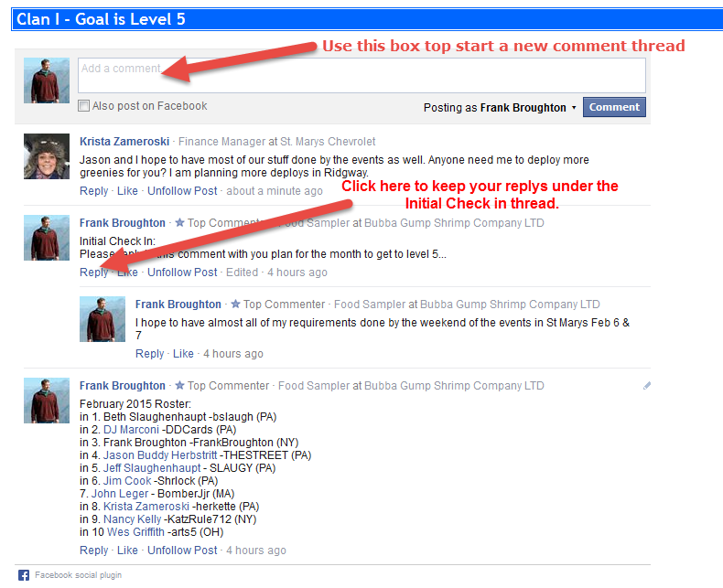The image size is (723, 588).
Task: Focus the Add a comment text box
Action: pyautogui.click(x=361, y=75)
